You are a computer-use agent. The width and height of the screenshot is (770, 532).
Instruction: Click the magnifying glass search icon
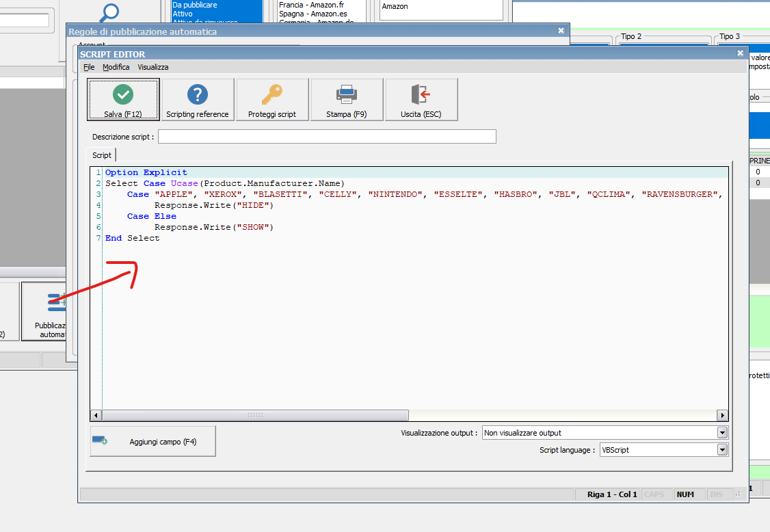[109, 13]
